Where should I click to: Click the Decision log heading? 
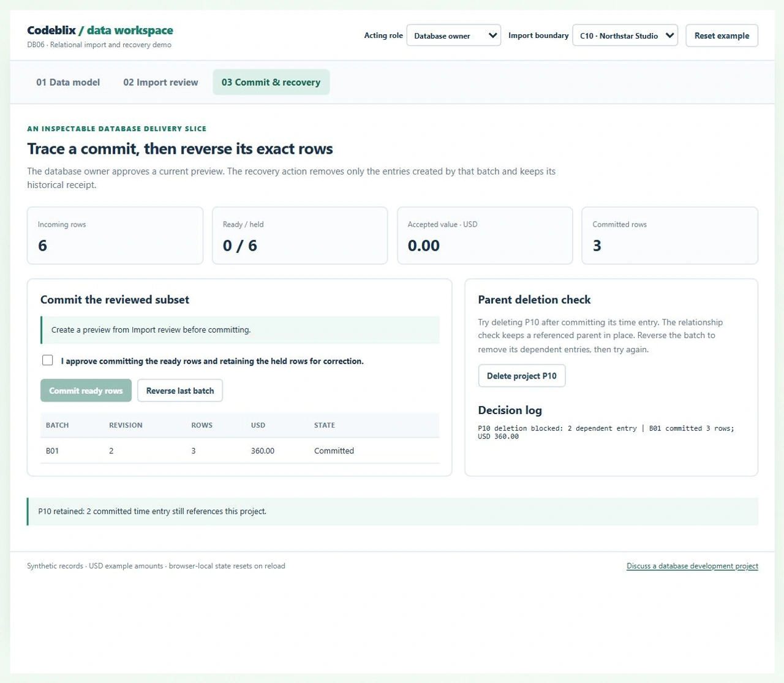point(510,410)
